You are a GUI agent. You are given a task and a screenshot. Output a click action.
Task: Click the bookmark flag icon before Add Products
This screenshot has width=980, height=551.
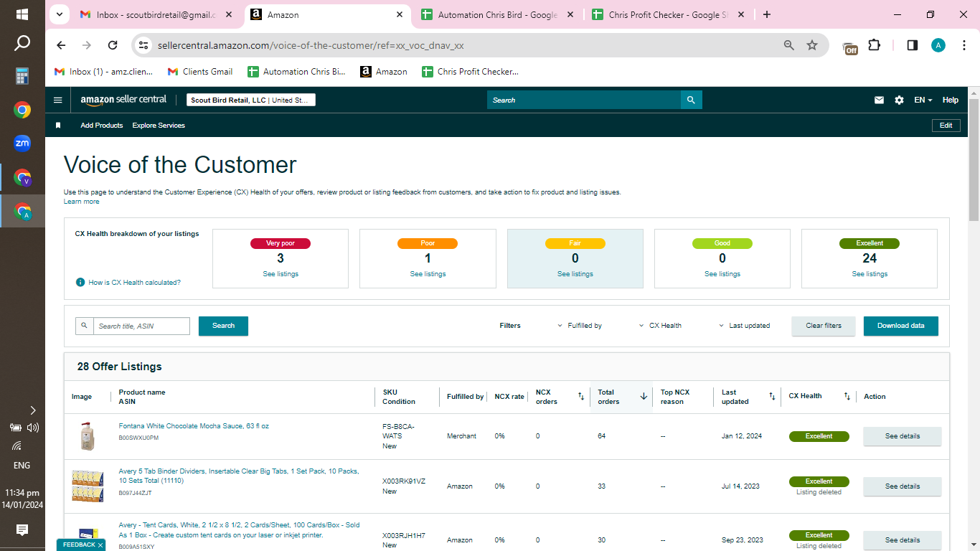[x=58, y=126]
